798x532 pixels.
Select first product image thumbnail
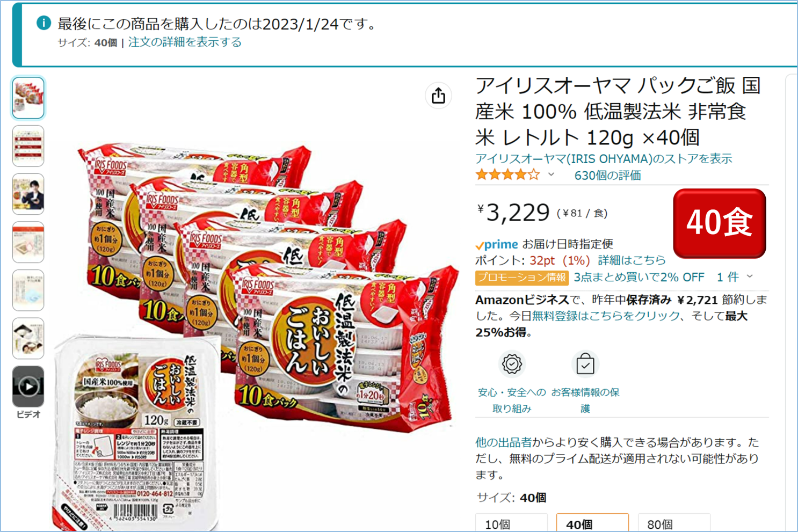pyautogui.click(x=28, y=98)
